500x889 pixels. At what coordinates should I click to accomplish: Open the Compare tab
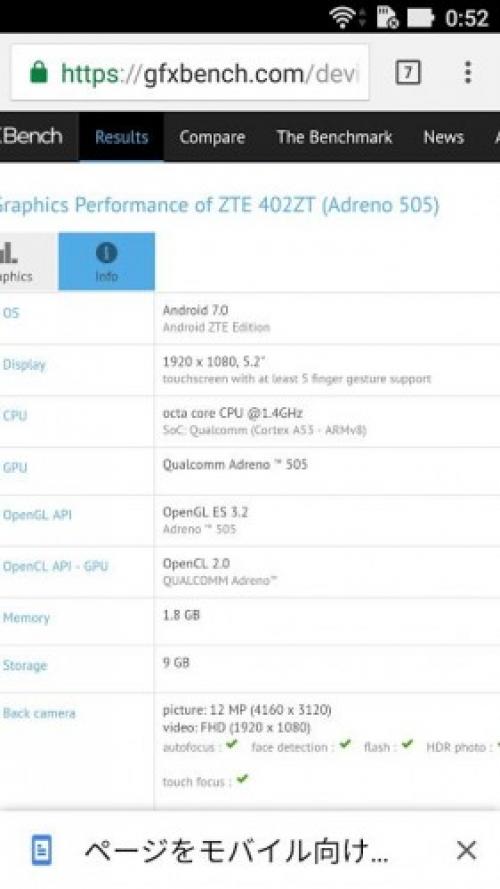212,137
